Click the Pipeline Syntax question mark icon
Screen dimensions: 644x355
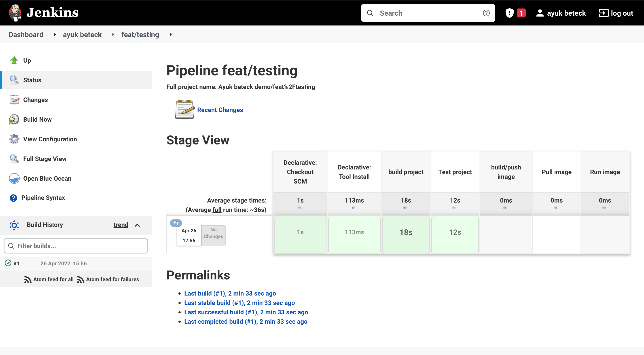pyautogui.click(x=13, y=198)
